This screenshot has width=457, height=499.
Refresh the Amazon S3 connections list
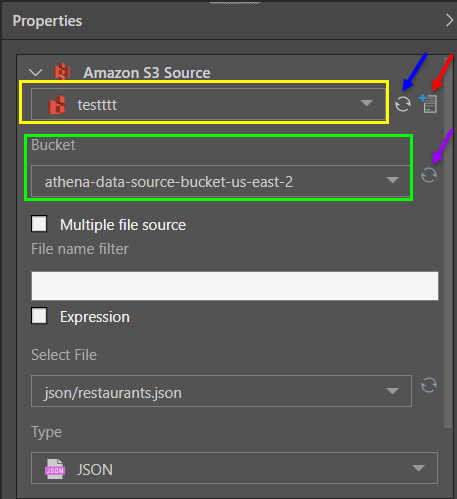(x=403, y=104)
